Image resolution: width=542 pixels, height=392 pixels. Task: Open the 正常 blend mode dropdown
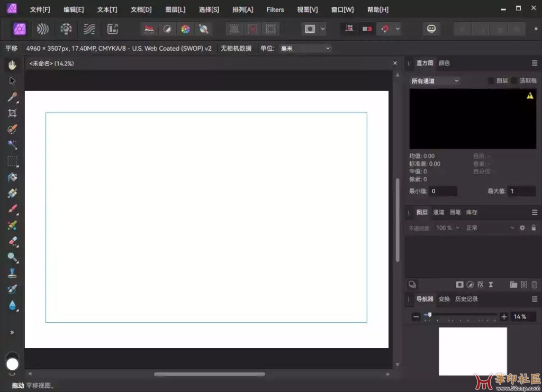[x=490, y=227]
